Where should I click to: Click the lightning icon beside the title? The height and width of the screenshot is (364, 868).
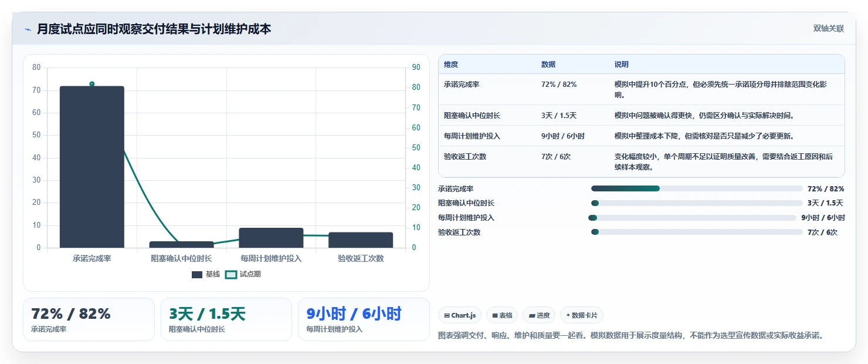(28, 29)
